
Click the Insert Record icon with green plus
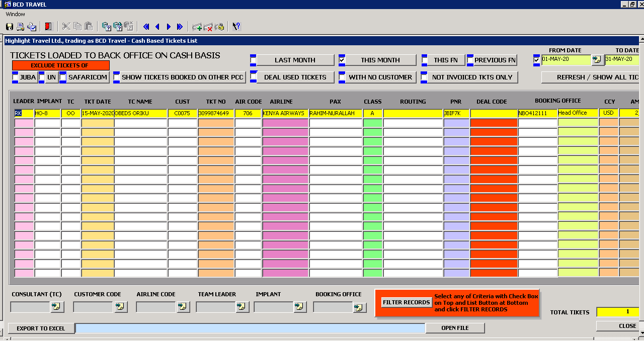coord(197,27)
